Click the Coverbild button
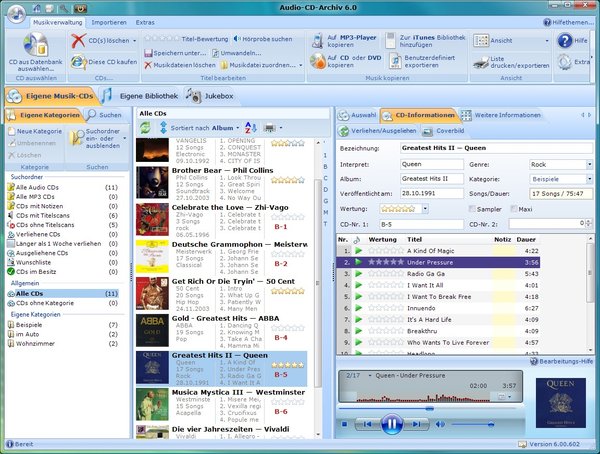The image size is (600, 454). point(443,131)
